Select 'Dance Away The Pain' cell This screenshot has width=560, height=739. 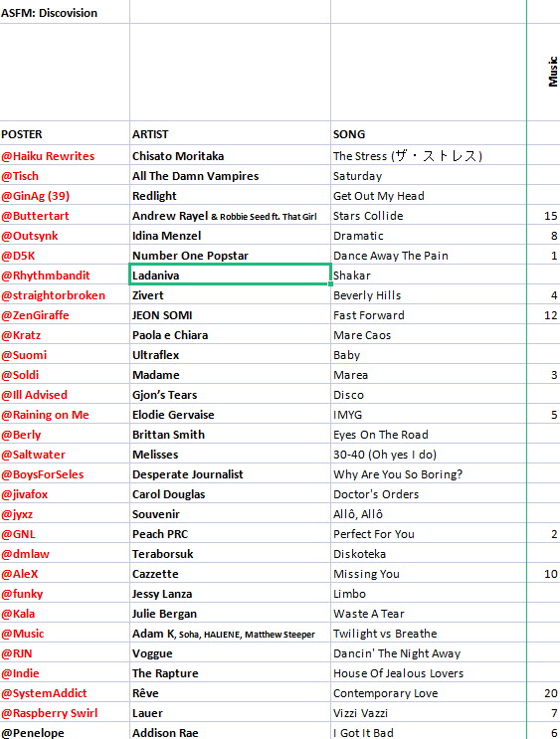(429, 255)
